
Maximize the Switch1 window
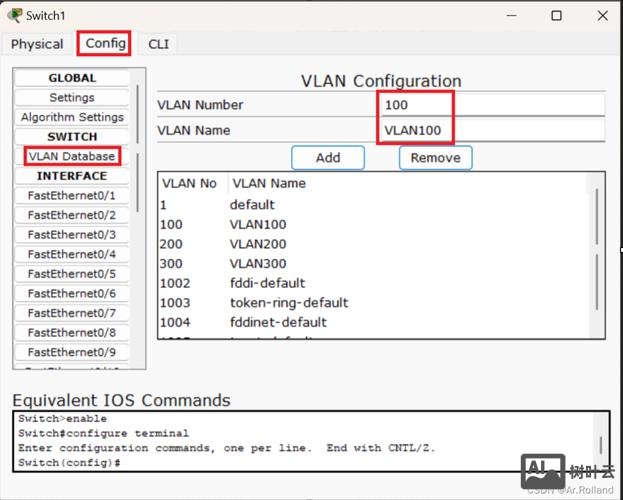tap(557, 15)
